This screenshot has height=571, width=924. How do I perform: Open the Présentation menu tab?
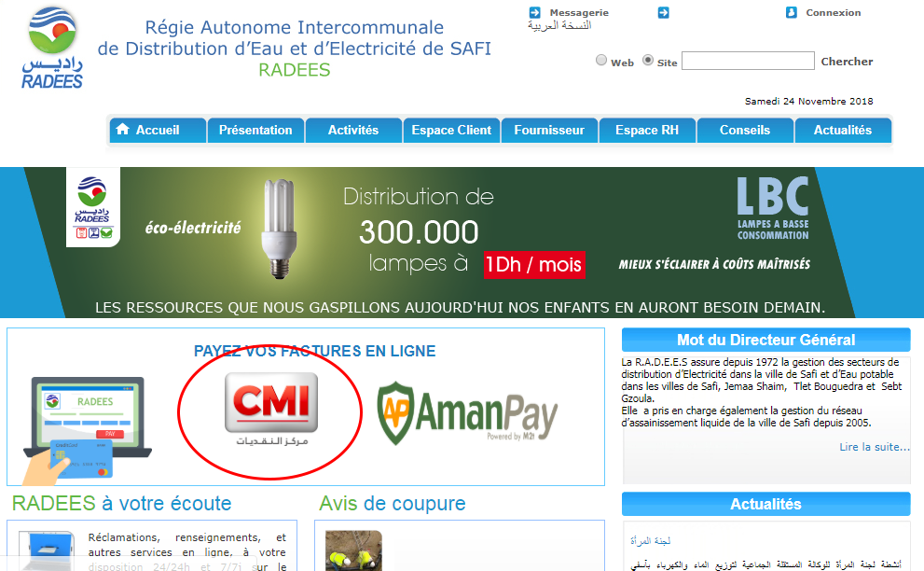(x=255, y=131)
